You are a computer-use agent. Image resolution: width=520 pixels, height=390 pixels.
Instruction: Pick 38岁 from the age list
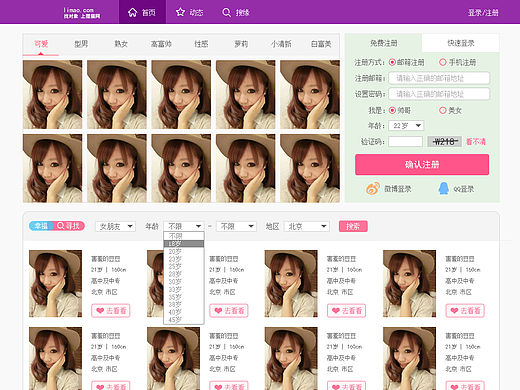184,305
